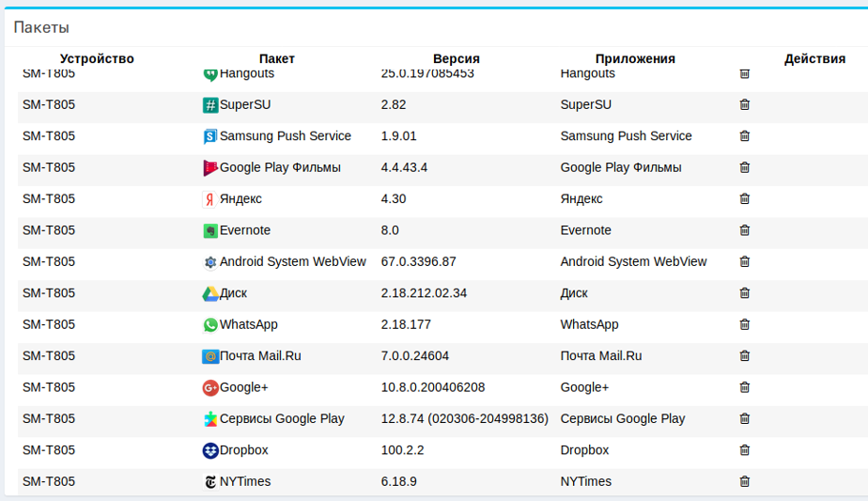Select the Почта Mail.Ru package name
This screenshot has height=501, width=868.
(x=260, y=356)
